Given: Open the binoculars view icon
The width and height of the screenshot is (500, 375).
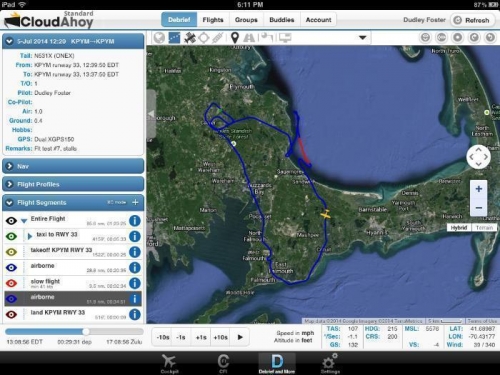Looking at the screenshot, I should point(249,38).
